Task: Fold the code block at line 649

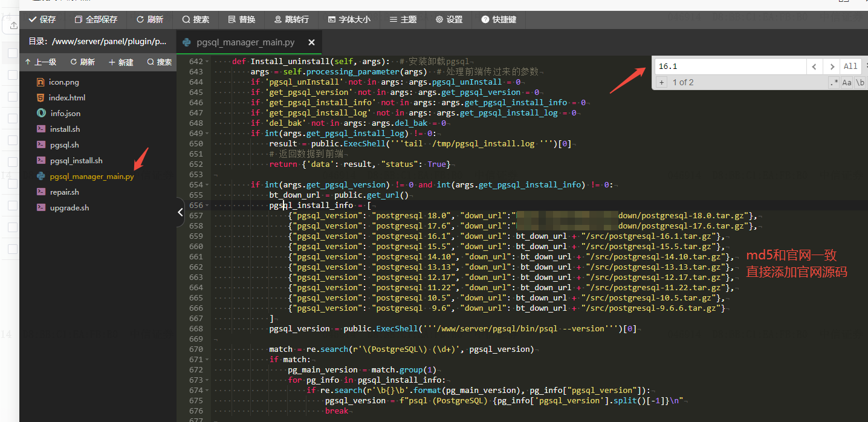Action: coord(207,134)
